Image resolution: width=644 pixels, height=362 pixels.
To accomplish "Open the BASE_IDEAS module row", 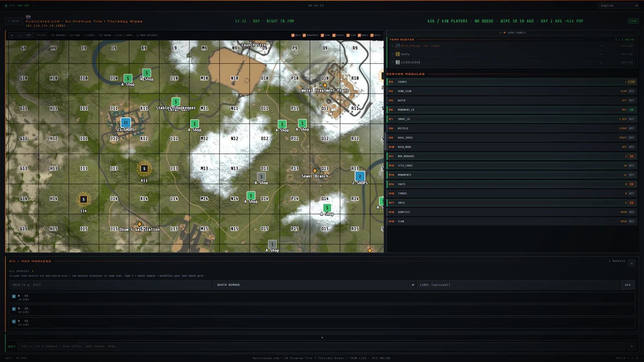I will click(512, 138).
